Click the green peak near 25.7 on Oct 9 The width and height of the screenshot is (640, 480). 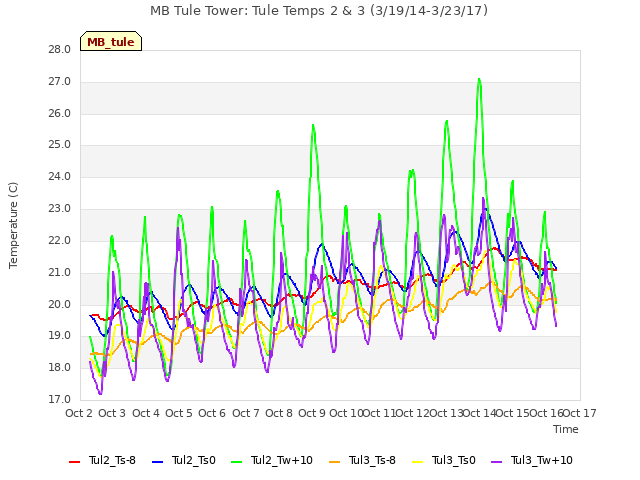[x=313, y=125]
